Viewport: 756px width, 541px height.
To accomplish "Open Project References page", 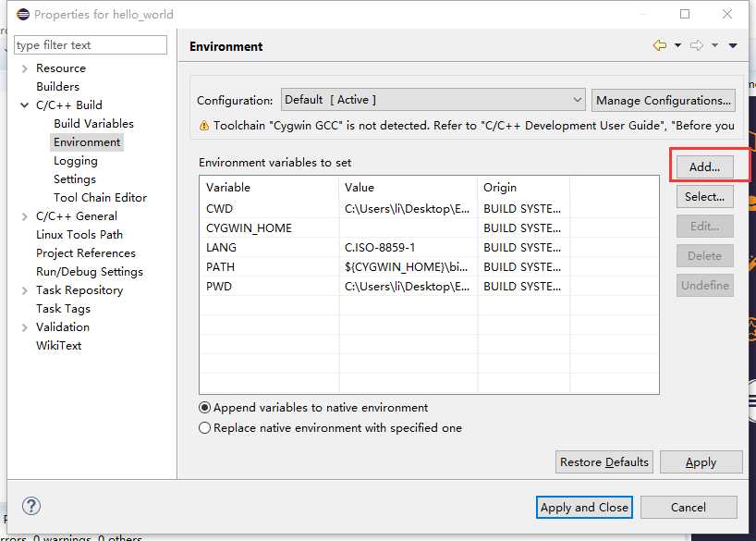I will [x=86, y=253].
